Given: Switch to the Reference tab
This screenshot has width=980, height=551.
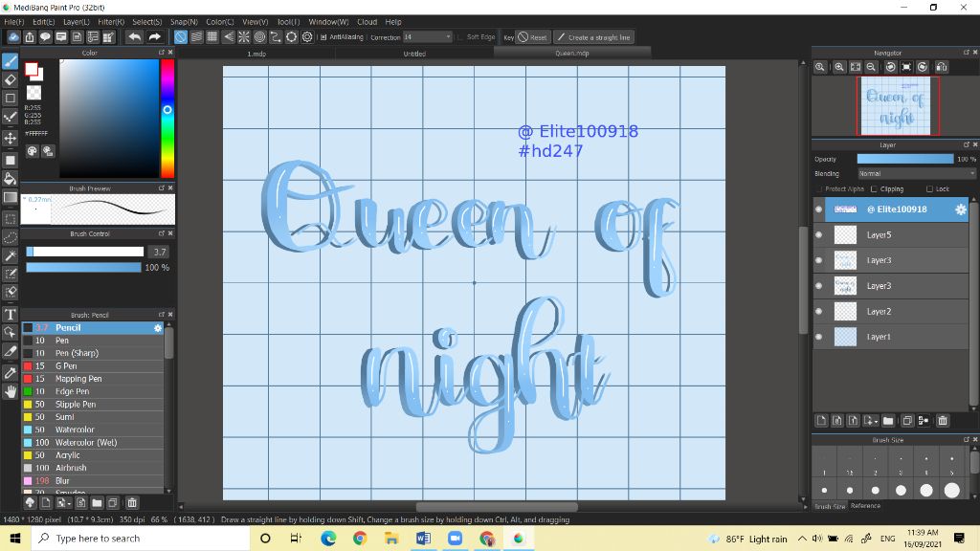Looking at the screenshot, I should point(865,506).
